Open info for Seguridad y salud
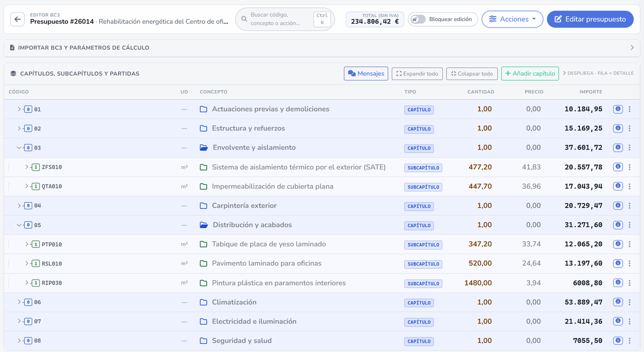Viewport: 644px width, 352px height. click(618, 340)
